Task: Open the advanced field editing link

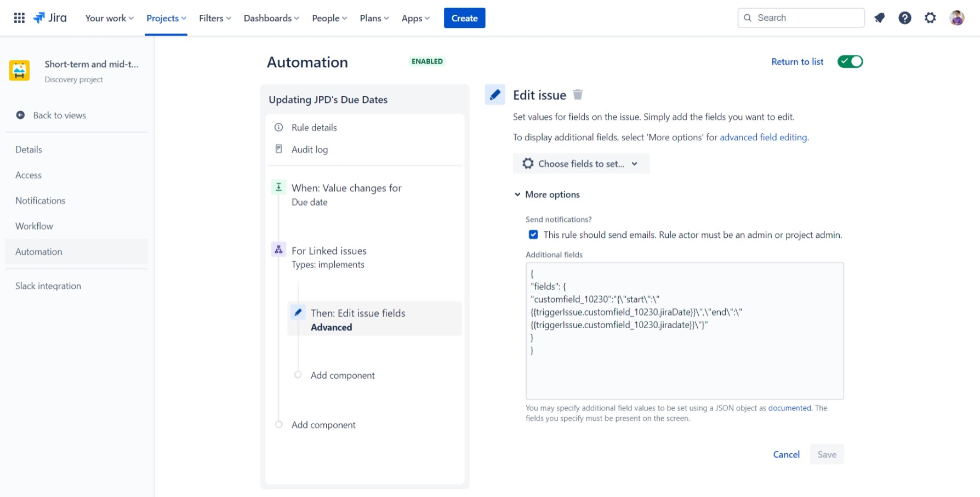Action: 764,137
